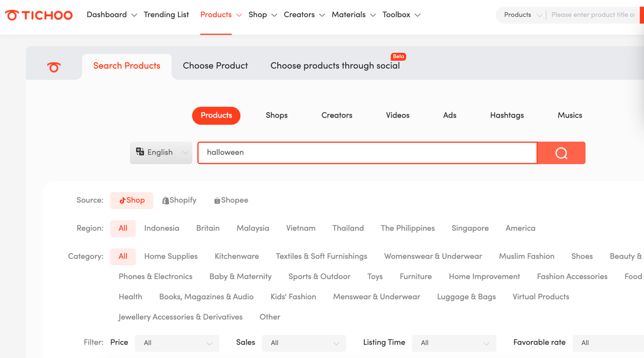644x358 pixels.
Task: Switch to the Choose Product tab
Action: click(215, 66)
